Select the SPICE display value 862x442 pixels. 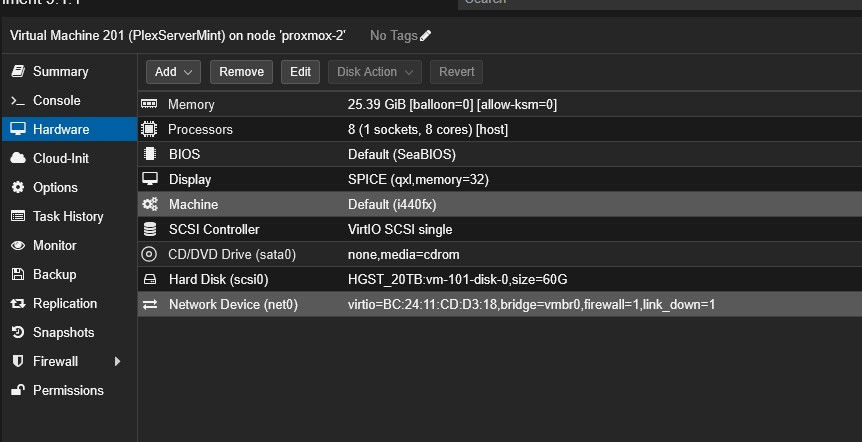point(418,180)
